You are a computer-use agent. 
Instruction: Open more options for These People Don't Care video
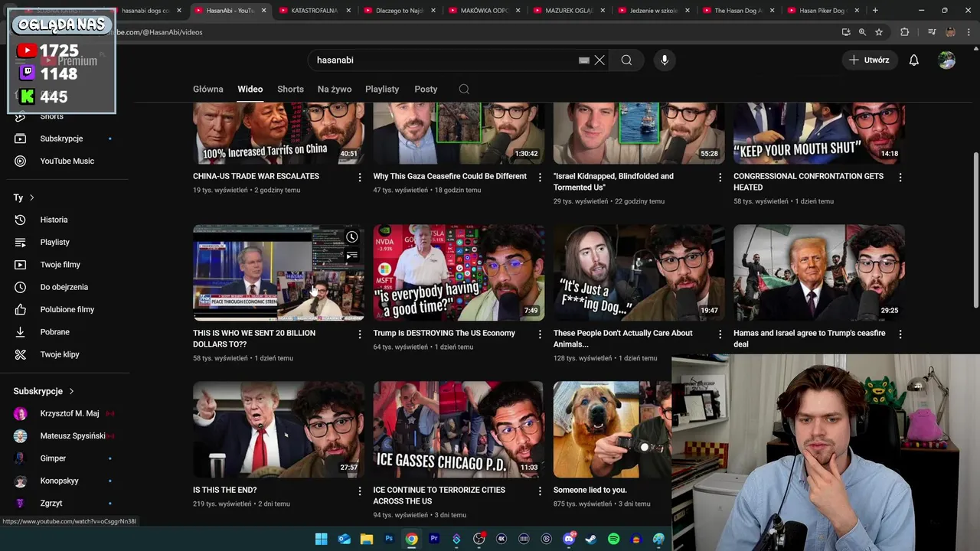point(720,334)
